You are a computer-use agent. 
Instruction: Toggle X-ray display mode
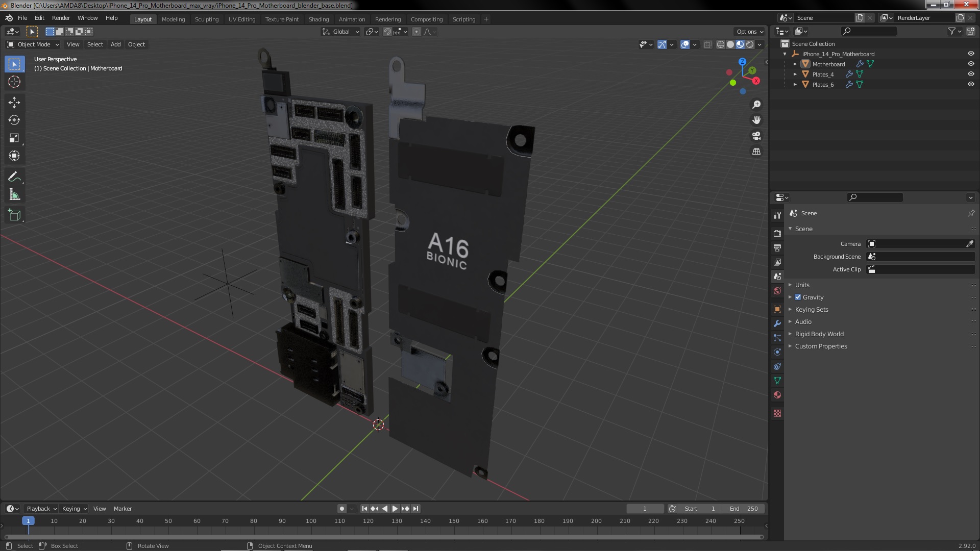[707, 44]
